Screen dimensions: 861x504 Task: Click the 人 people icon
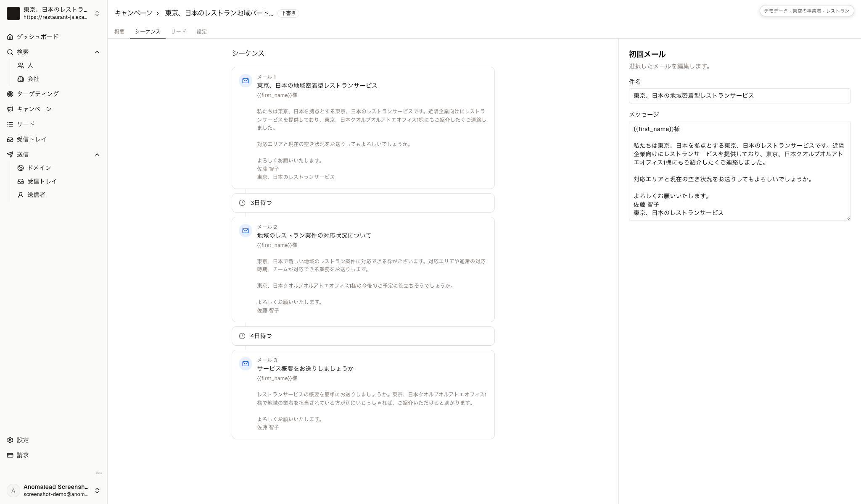21,66
